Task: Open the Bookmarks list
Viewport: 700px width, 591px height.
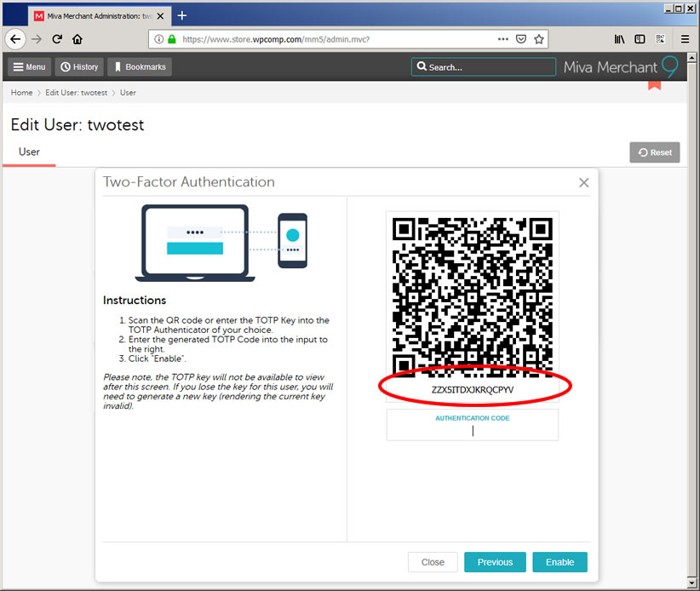Action: (x=141, y=67)
